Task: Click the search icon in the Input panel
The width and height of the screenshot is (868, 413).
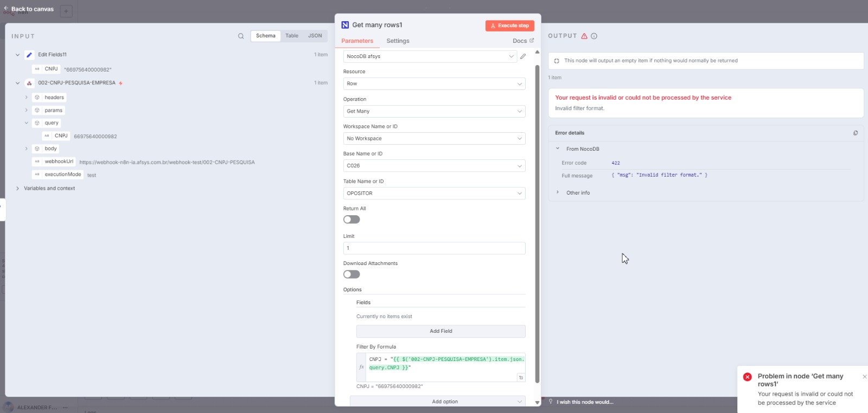Action: [241, 36]
